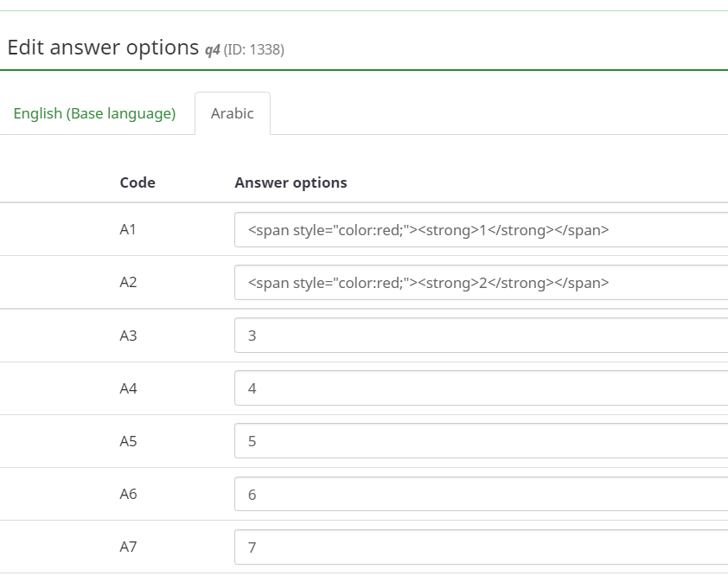Click the A5 code label

point(128,441)
